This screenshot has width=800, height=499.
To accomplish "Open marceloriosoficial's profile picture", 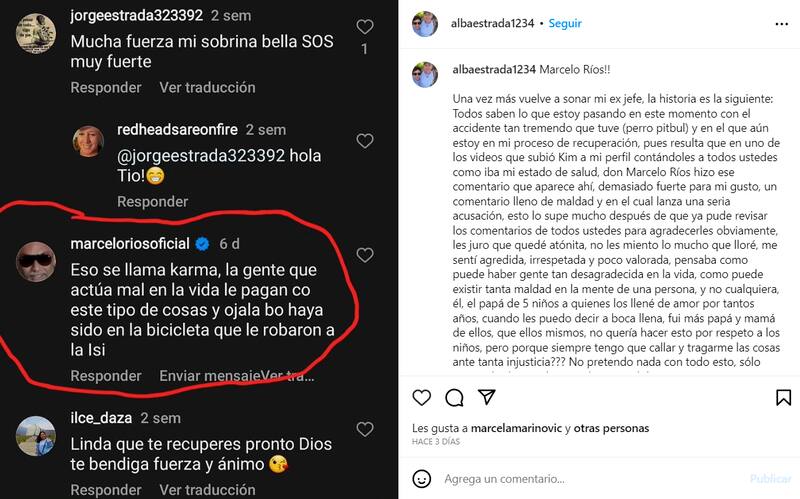I will (36, 262).
